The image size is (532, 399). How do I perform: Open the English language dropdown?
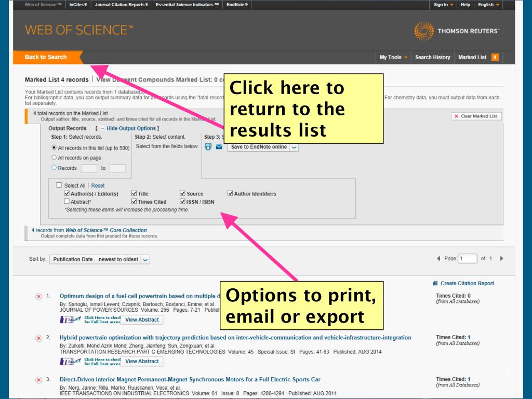click(488, 5)
